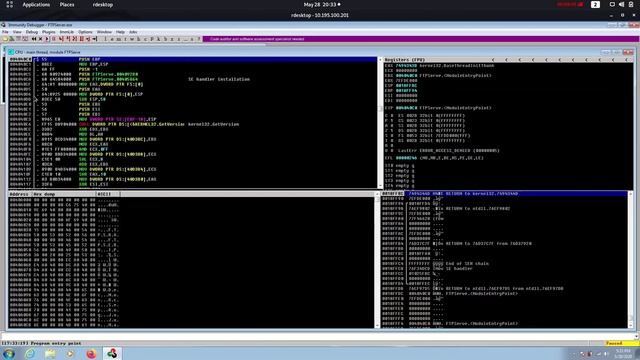Open Breakpoints window with 'b' toolbar button
Screen dimensions: 640x360
[165, 39]
